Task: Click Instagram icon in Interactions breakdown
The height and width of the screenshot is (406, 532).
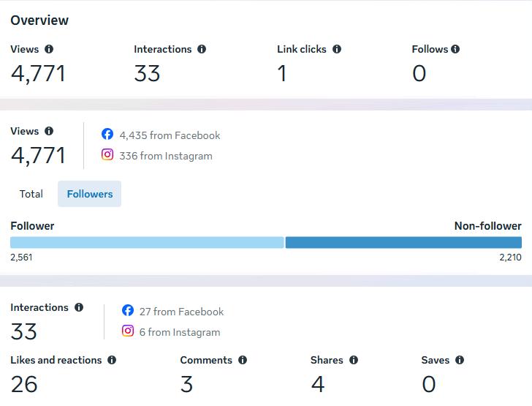Action: [128, 331]
